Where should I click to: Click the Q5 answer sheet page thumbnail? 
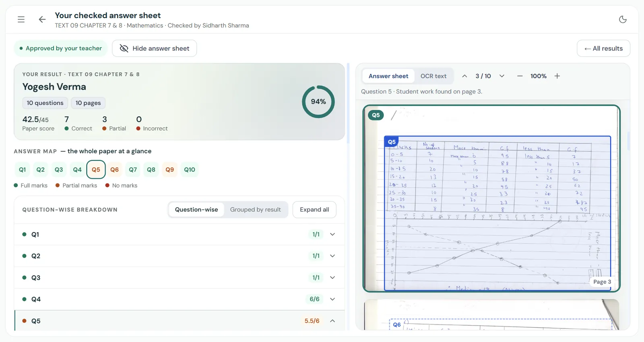coord(491,198)
